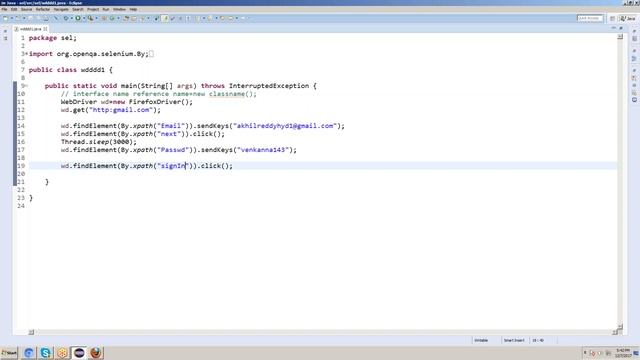Screen dimensions: 640x360
Task: Click the horizontal scrollbar right arrow
Action: (615, 332)
